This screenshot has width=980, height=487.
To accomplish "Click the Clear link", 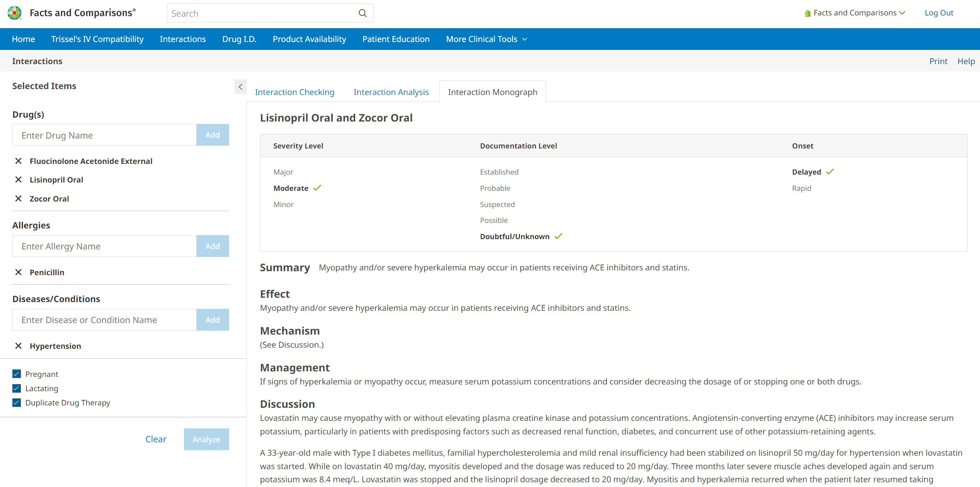I will (155, 439).
